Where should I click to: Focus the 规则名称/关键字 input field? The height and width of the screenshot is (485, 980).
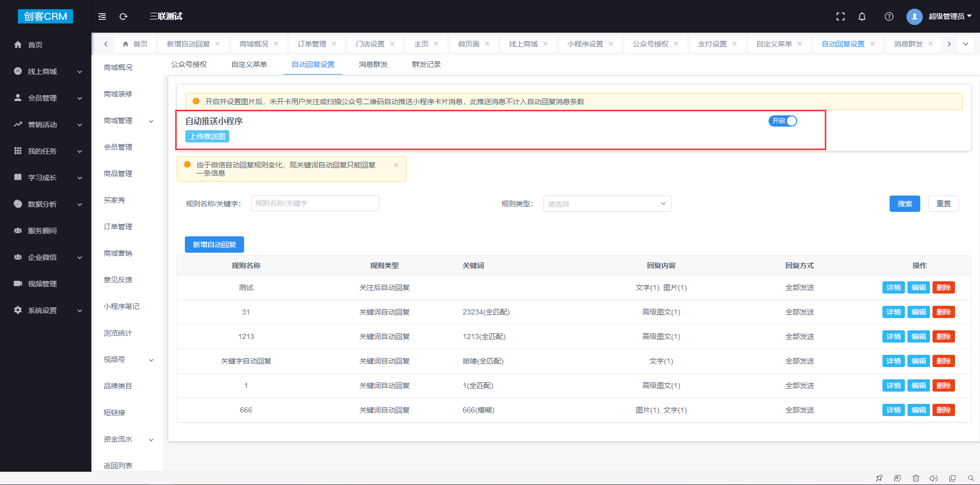pyautogui.click(x=315, y=203)
